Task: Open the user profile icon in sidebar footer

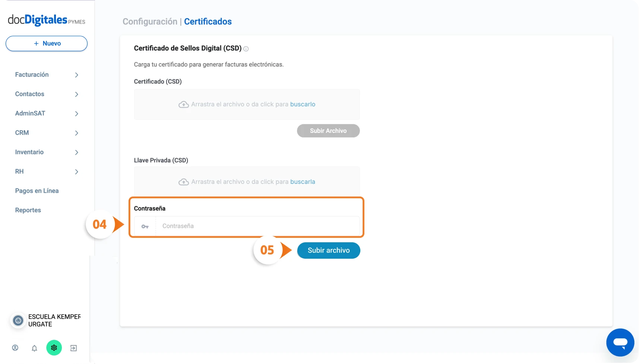Action: click(15, 348)
